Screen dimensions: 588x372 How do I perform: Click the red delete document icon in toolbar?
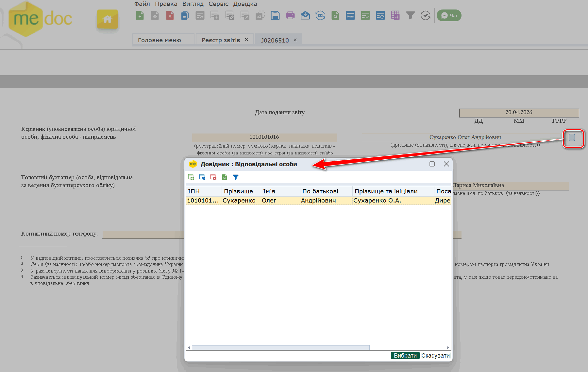[x=170, y=15]
